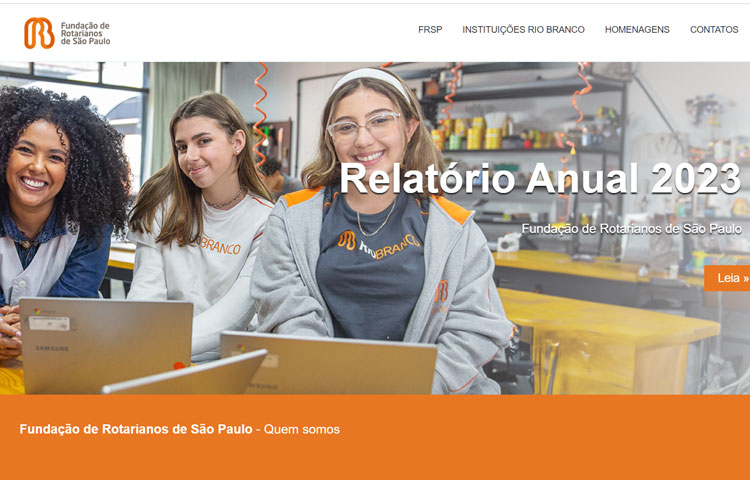The height and width of the screenshot is (480, 750).
Task: Open the INSTITUIÇÕES RIO BRANCO menu
Action: (x=523, y=30)
